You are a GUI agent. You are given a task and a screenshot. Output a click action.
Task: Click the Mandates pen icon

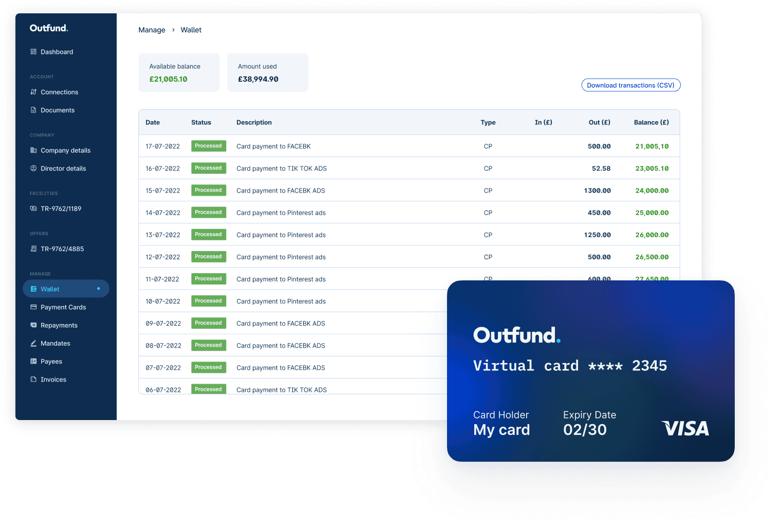tap(33, 344)
